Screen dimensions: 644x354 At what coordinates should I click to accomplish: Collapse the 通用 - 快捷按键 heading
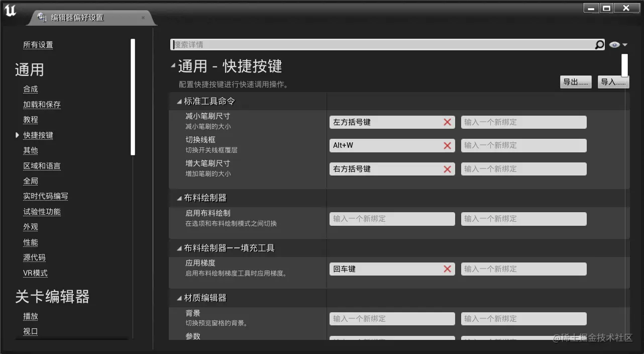click(x=173, y=66)
